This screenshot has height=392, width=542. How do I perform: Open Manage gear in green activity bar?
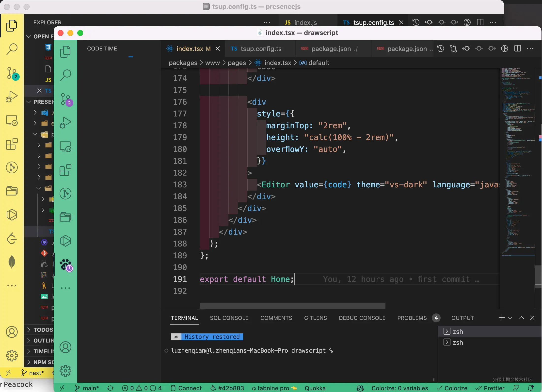tap(65, 371)
